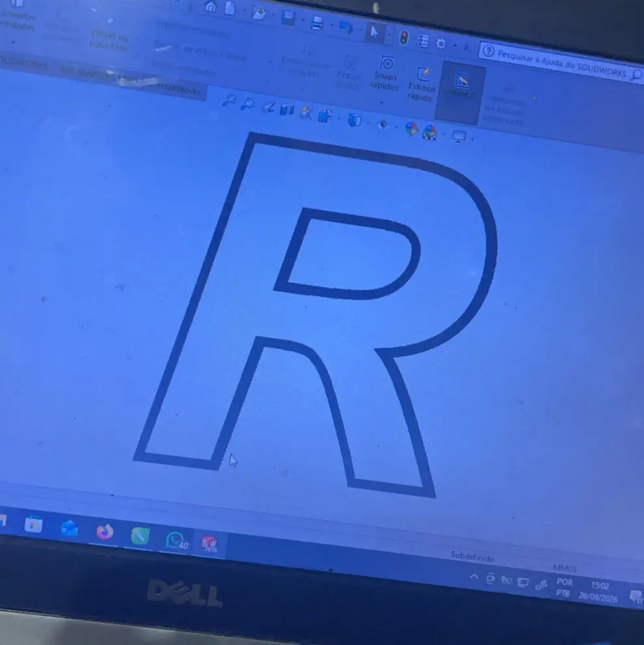Click the Subdefinido status text

pos(472,556)
